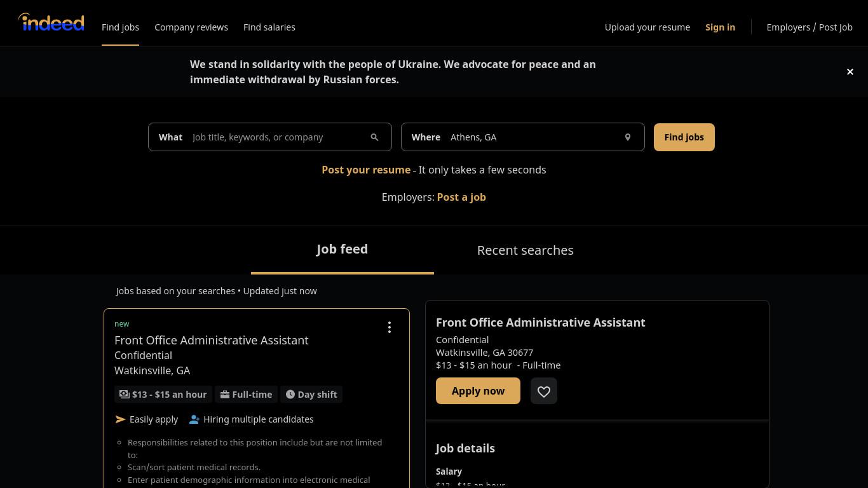Dismiss the Ukraine solidarity banner
Screen dimensions: 868x488
(x=850, y=72)
